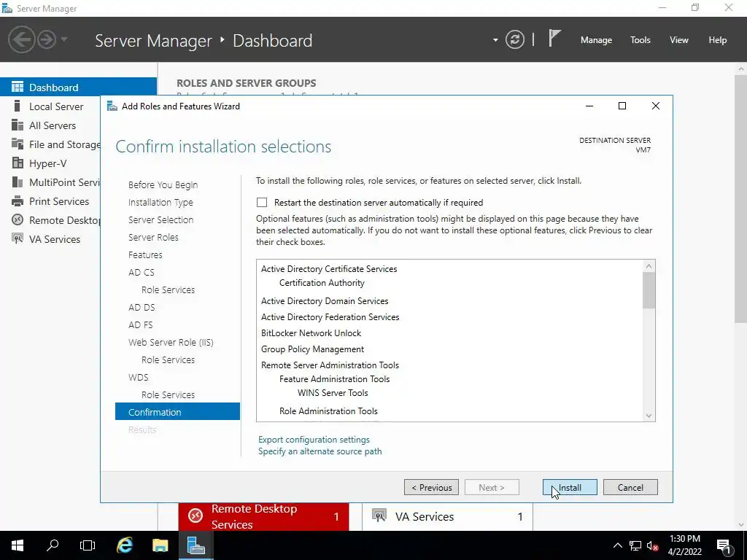Click the Install button

(x=570, y=487)
